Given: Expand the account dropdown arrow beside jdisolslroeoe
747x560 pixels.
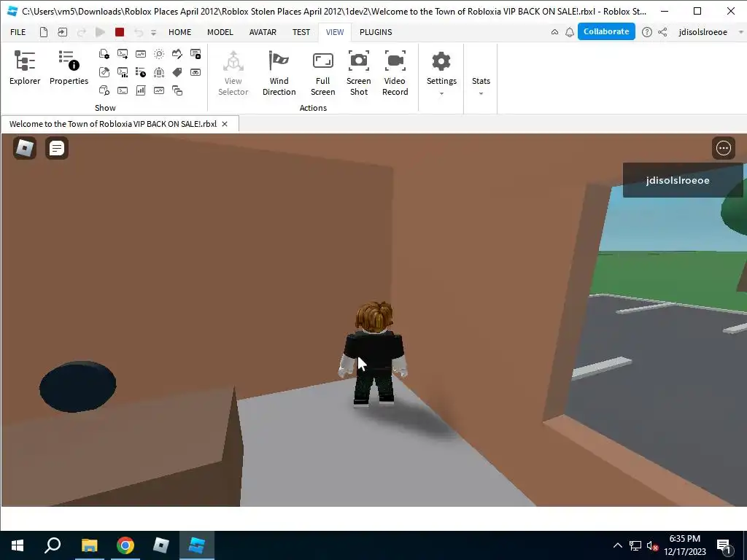Looking at the screenshot, I should 740,32.
